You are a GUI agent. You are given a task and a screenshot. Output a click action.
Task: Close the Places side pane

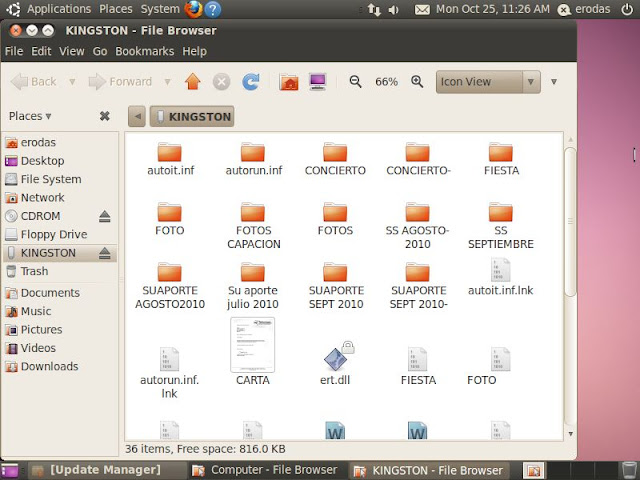[x=104, y=116]
